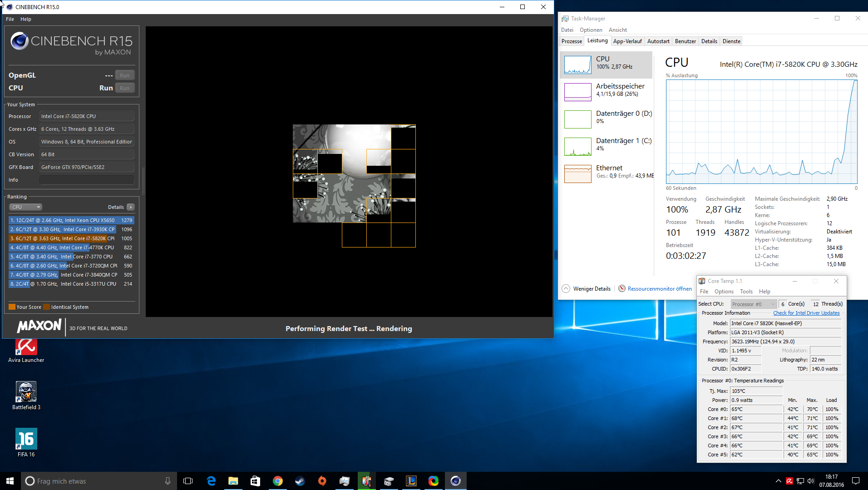Select the Battlefield 3 desktop shortcut
Viewport: 868px width, 490px height.
pos(26,396)
